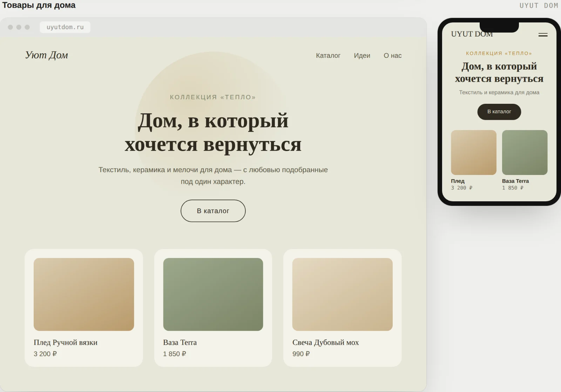Image resolution: width=561 pixels, height=392 pixels.
Task: Open the hamburger menu in phone mockup
Action: 543,35
